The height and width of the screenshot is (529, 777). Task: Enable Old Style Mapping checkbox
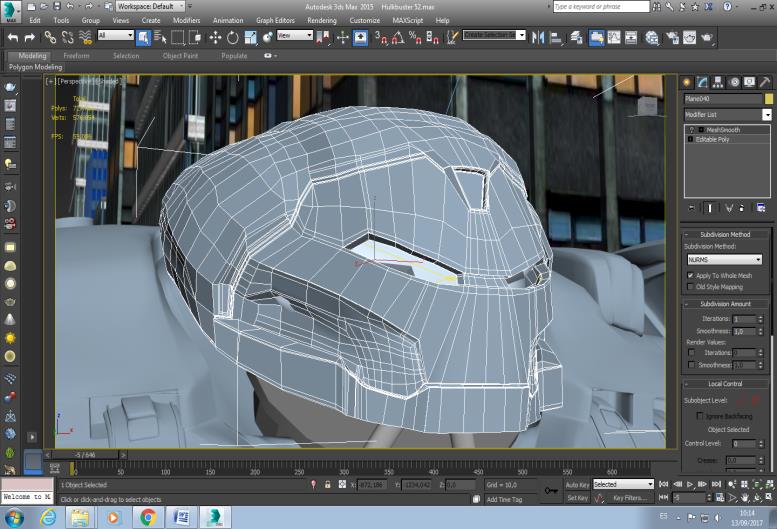pyautogui.click(x=691, y=287)
